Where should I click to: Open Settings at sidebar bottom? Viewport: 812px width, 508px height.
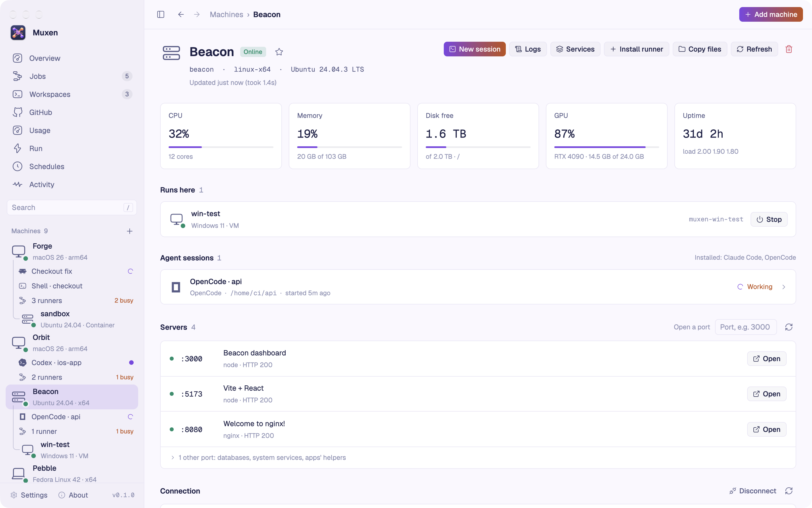(x=29, y=495)
